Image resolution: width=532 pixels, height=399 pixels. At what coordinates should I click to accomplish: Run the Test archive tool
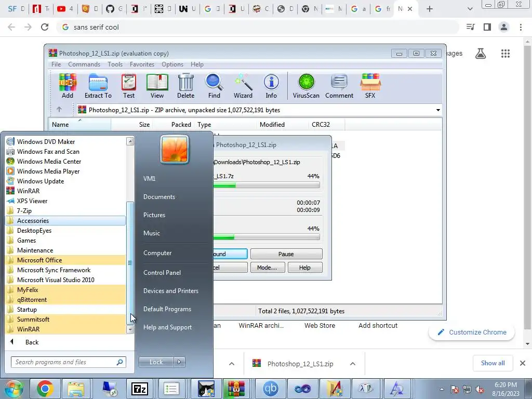(x=129, y=86)
